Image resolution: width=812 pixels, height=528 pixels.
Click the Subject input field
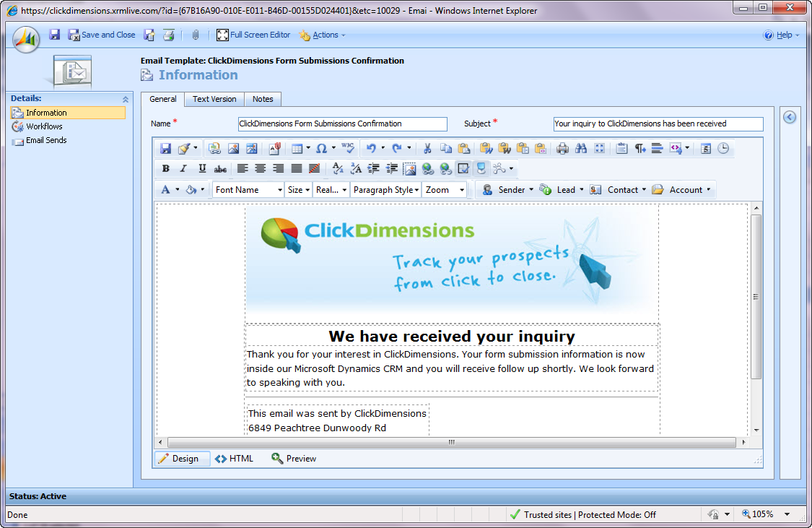pyautogui.click(x=658, y=124)
